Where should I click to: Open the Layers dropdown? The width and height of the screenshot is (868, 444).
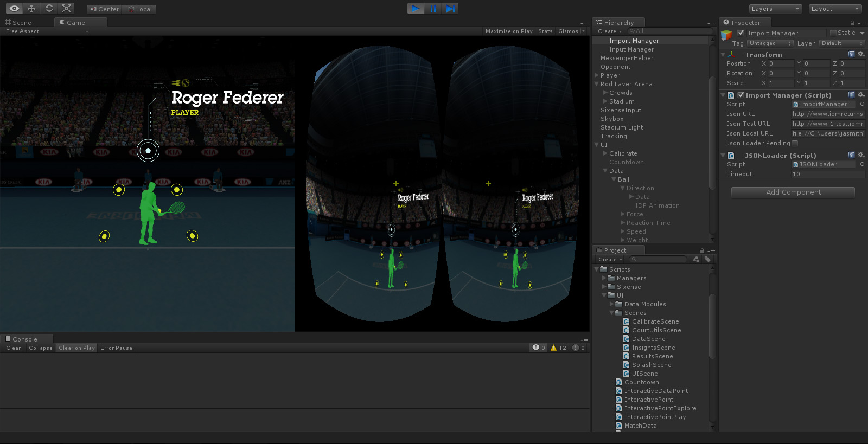click(x=776, y=9)
